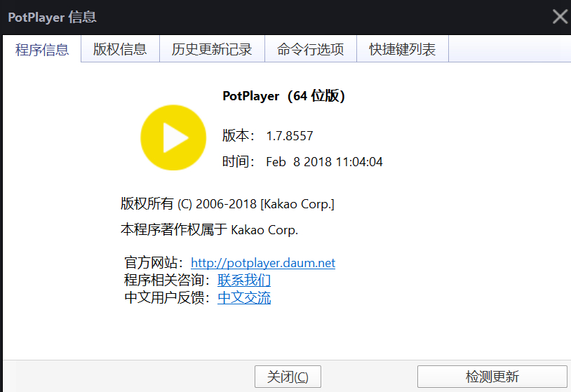571x392 pixels.
Task: Click the 检测更新 button
Action: [492, 377]
